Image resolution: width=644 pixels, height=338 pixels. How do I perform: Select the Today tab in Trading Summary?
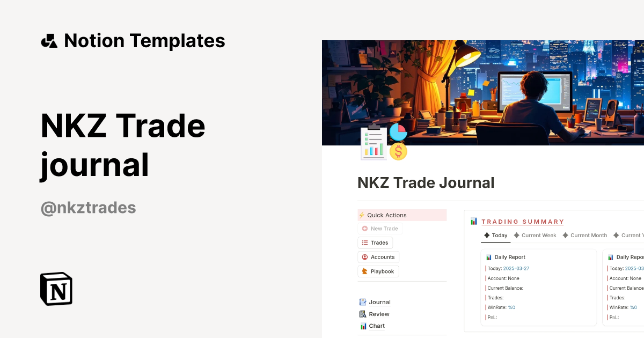point(499,235)
